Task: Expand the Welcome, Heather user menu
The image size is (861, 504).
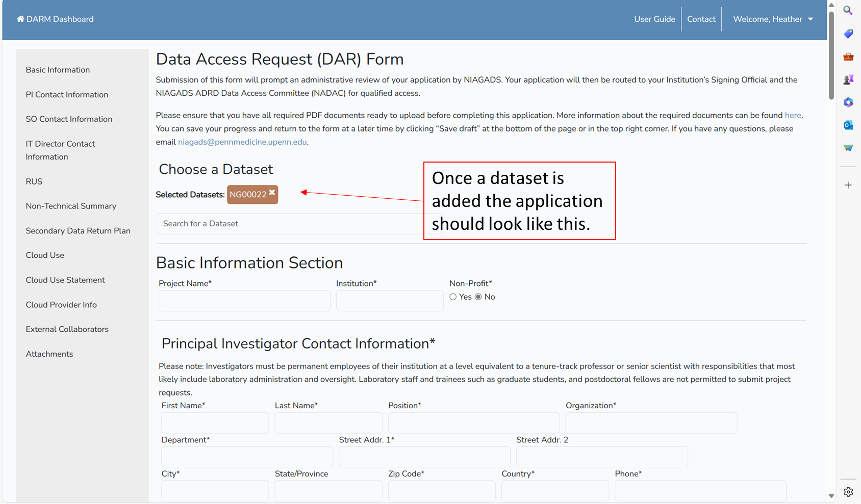Action: (773, 19)
